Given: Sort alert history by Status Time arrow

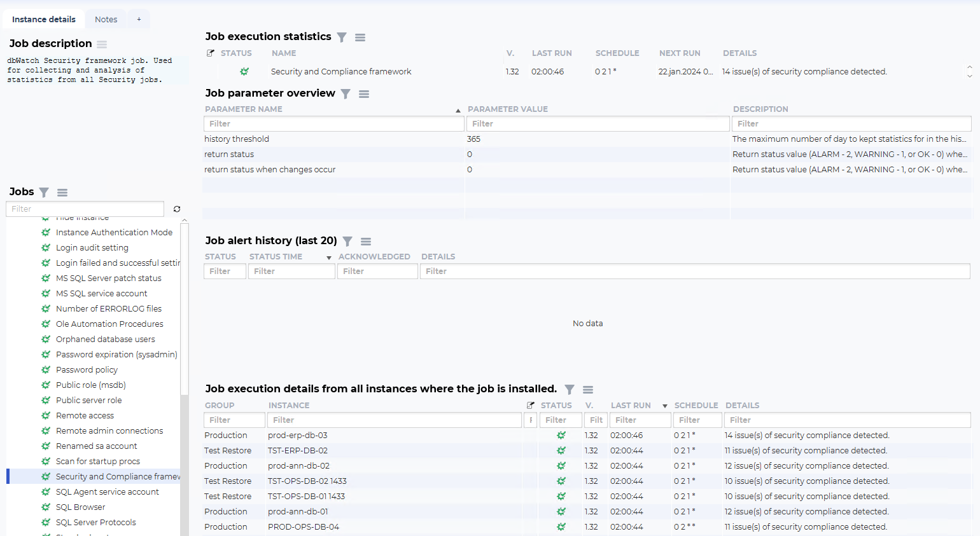Looking at the screenshot, I should [329, 258].
